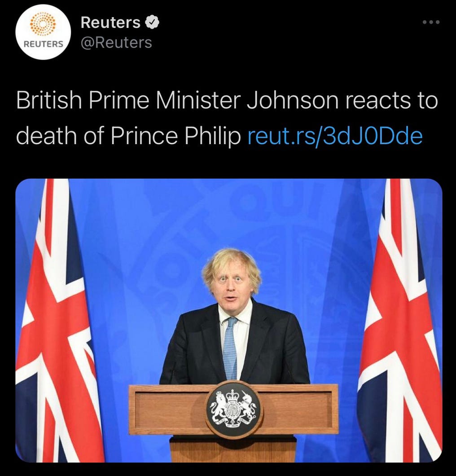Viewport: 456px width, 476px height.
Task: Click the left Union Jack flag
Action: point(56,320)
